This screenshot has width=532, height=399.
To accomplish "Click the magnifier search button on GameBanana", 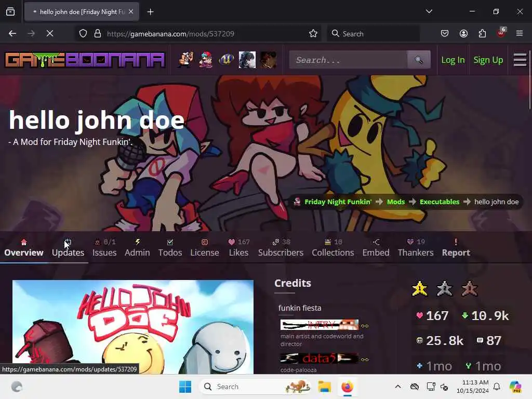I will pyautogui.click(x=419, y=60).
